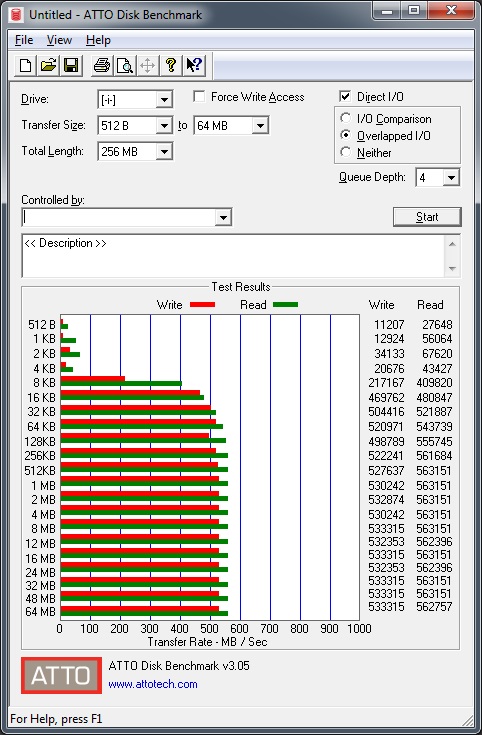Open a saved benchmark file icon
Screen dimensions: 482x735
point(48,65)
